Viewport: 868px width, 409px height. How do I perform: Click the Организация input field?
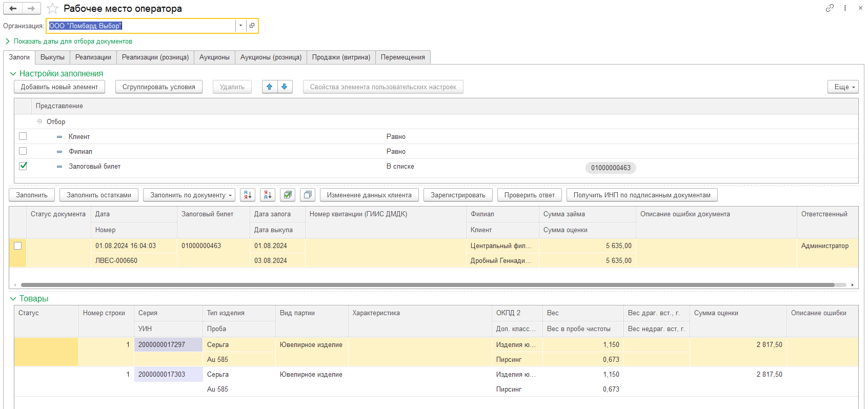click(x=141, y=26)
